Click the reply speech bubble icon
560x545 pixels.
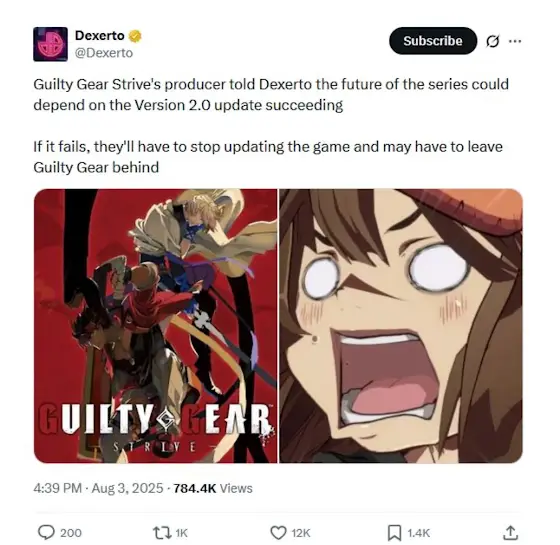click(x=46, y=532)
